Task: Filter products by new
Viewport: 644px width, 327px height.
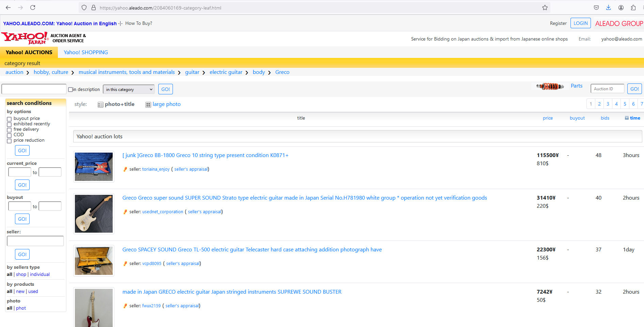Action: [20, 291]
